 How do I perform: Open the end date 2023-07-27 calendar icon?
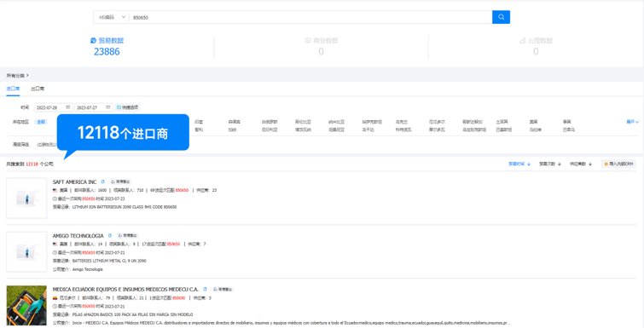(x=108, y=107)
